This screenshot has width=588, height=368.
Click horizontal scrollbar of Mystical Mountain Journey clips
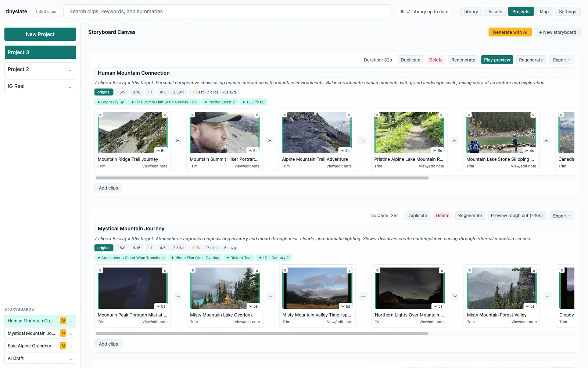pyautogui.click(x=262, y=334)
